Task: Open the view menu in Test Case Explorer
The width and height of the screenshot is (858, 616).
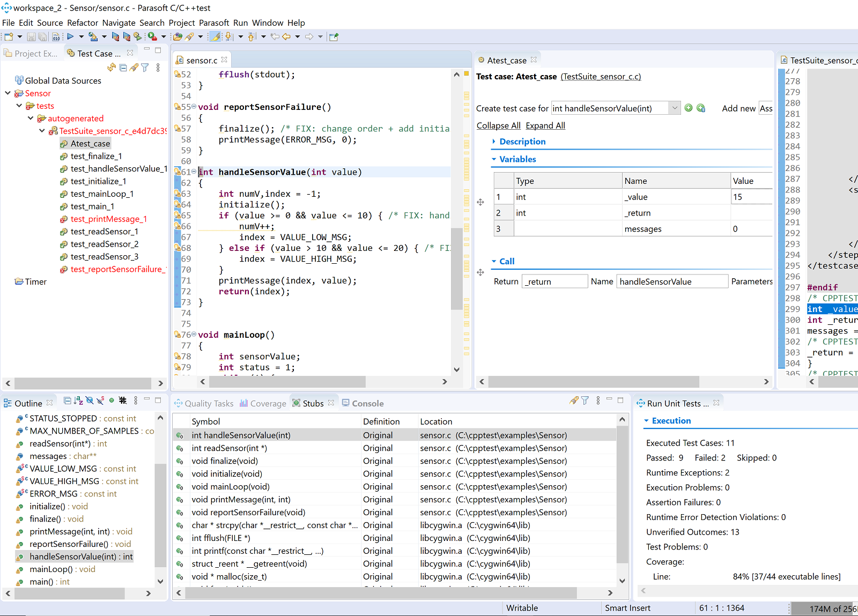Action: (158, 68)
